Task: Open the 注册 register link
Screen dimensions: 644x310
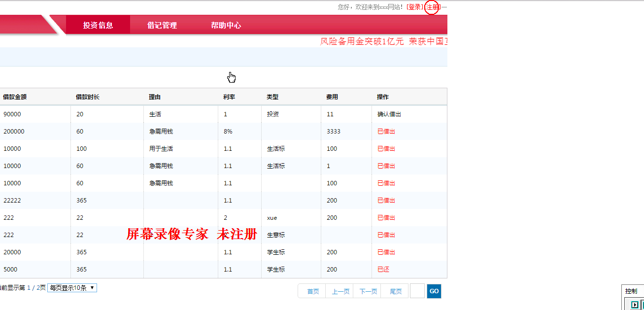Action: coord(432,7)
